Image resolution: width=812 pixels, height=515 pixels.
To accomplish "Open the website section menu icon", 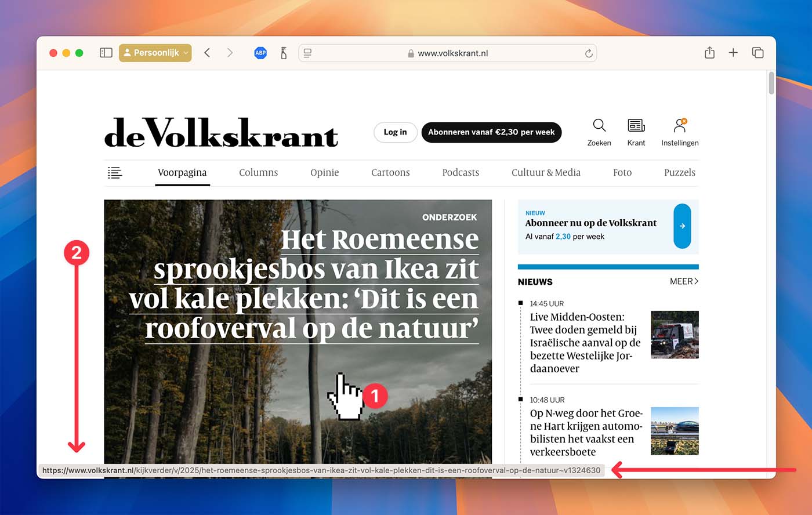I will coord(115,173).
